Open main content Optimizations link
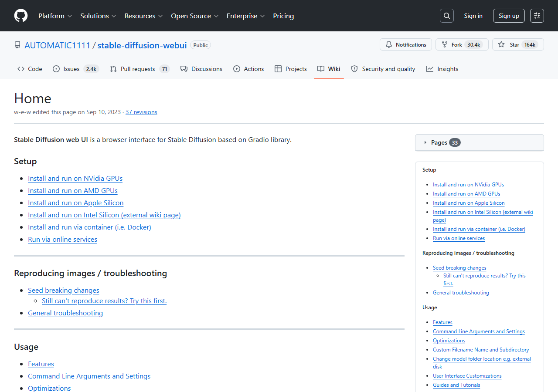The width and height of the screenshot is (558, 392). [x=49, y=389]
